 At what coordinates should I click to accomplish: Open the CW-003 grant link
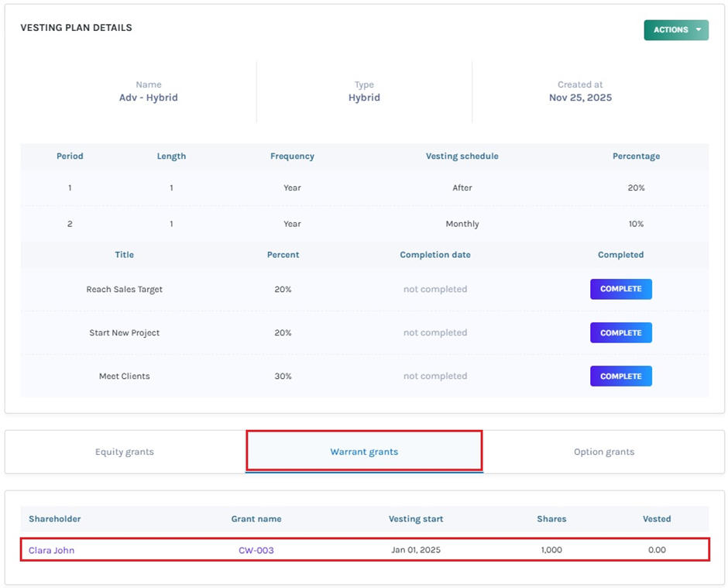pos(256,550)
